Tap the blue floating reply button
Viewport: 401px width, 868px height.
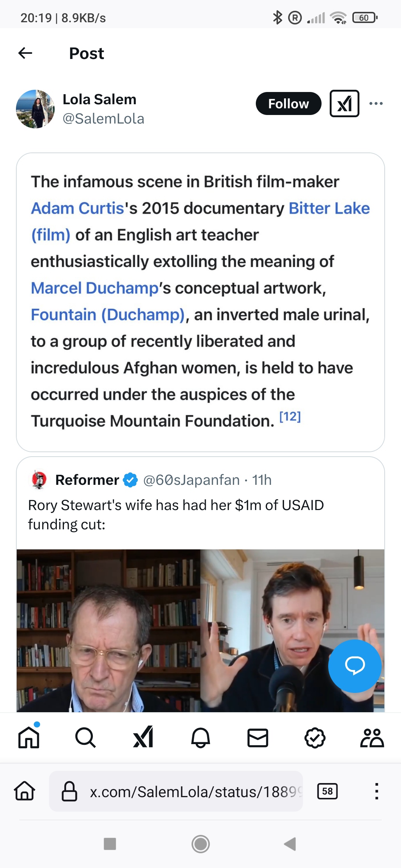point(355,666)
